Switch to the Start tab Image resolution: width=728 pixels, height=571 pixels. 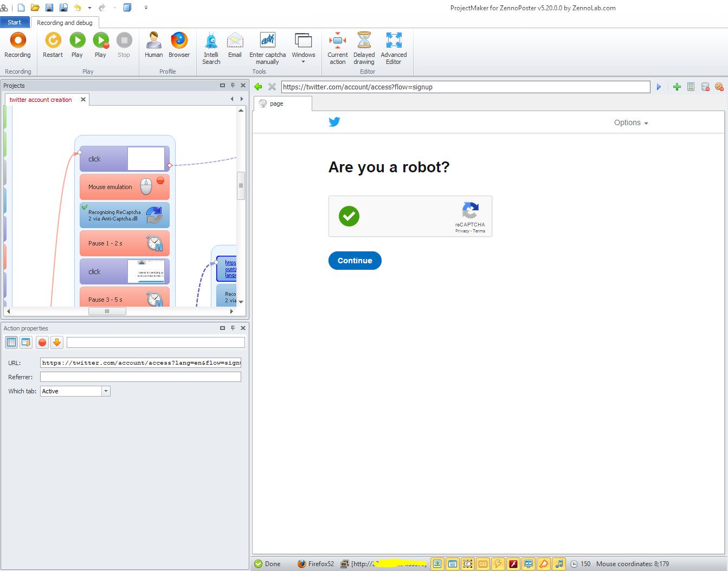click(x=15, y=22)
